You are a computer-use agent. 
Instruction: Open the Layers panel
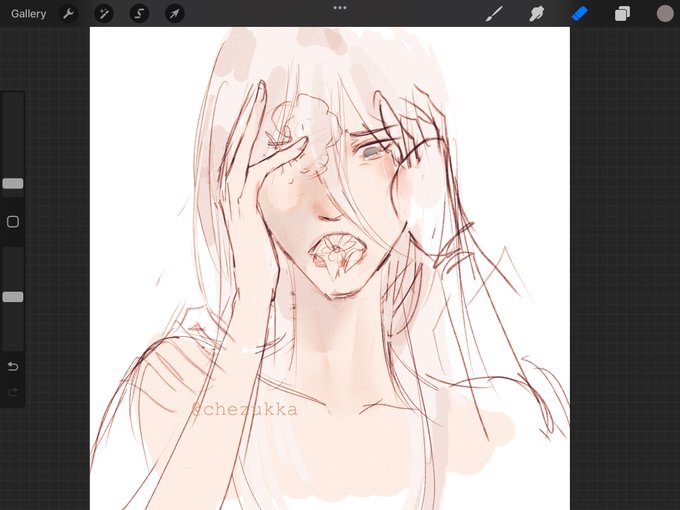tap(622, 14)
